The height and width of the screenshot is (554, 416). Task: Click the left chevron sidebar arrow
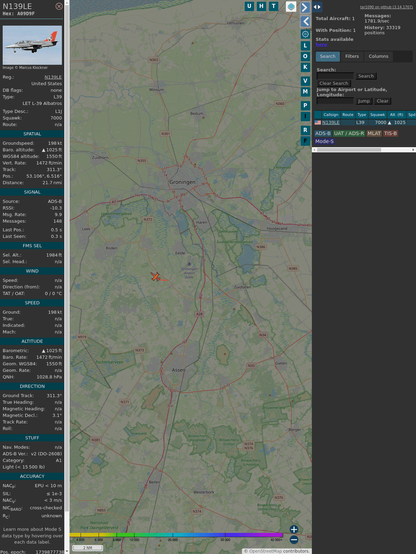click(305, 21)
